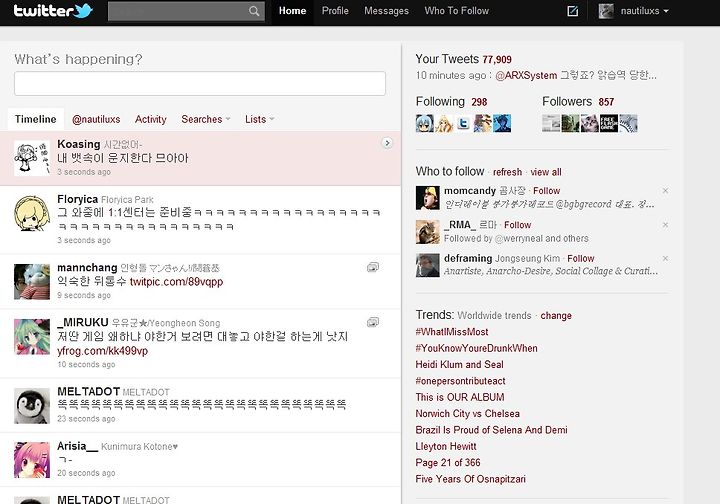720x504 pixels.
Task: Click Koasing's avatar image
Action: pyautogui.click(x=32, y=158)
